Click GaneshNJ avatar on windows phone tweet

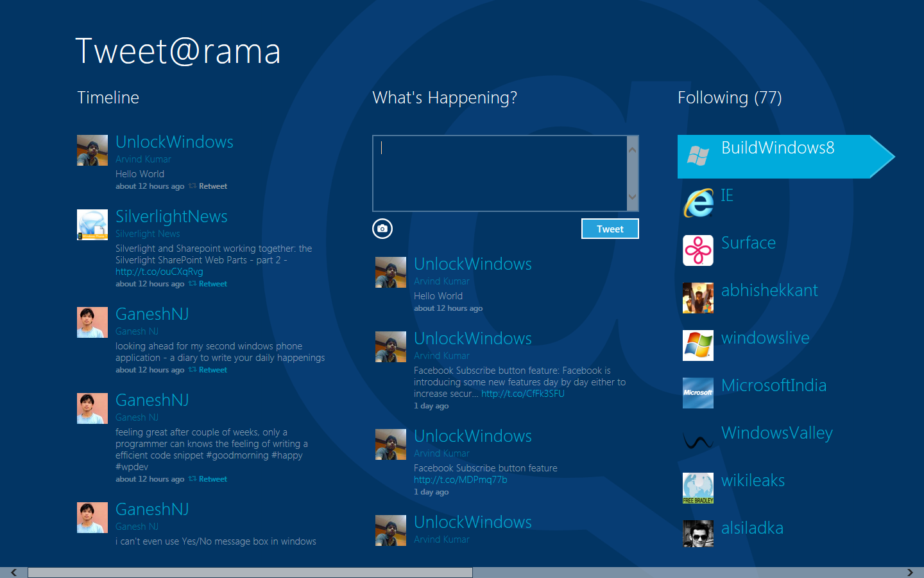coord(92,322)
